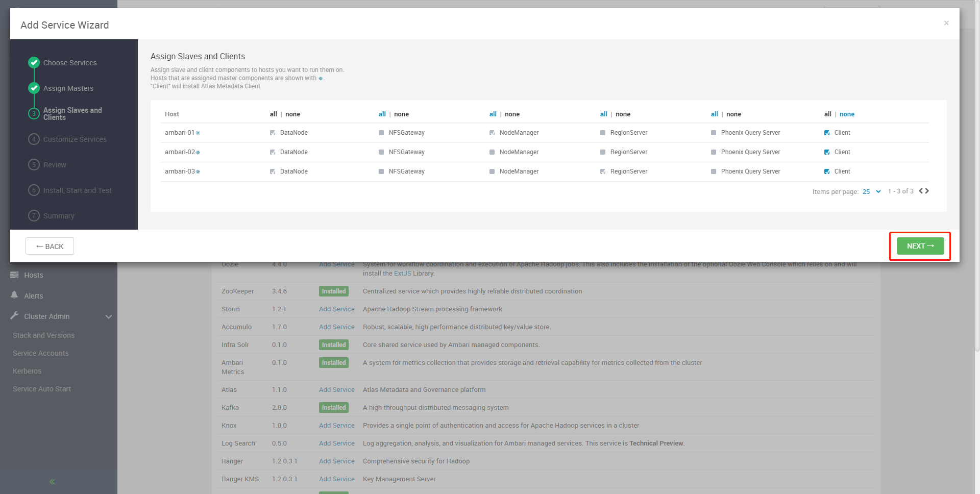Image resolution: width=980 pixels, height=494 pixels.
Task: Click the NEXT button in the wizard
Action: 920,246
